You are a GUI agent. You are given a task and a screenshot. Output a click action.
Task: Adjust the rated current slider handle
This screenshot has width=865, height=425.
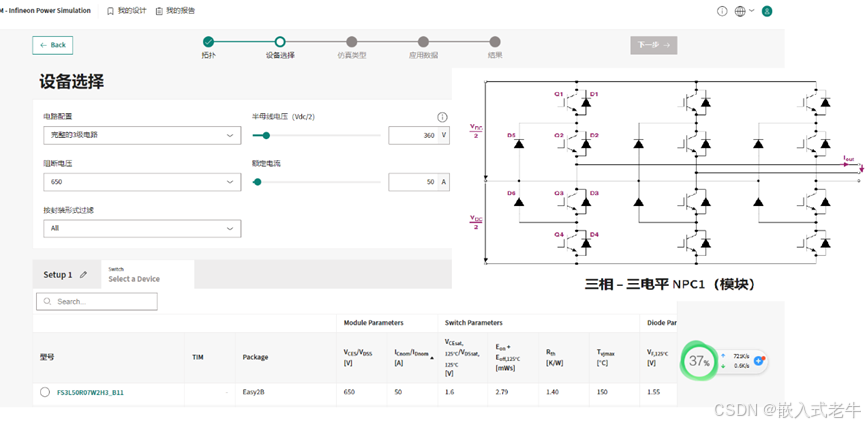257,182
